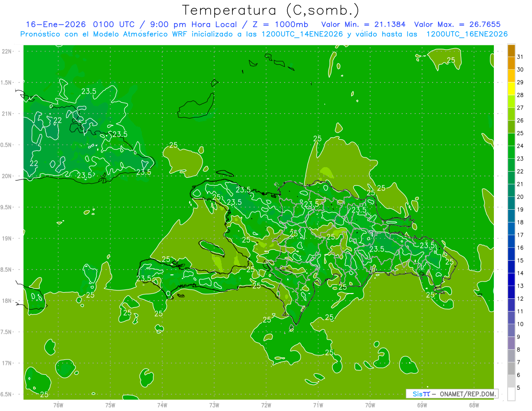Click the '19N' latitude axis label
This screenshot has height=411, width=532.
[x=8, y=239]
